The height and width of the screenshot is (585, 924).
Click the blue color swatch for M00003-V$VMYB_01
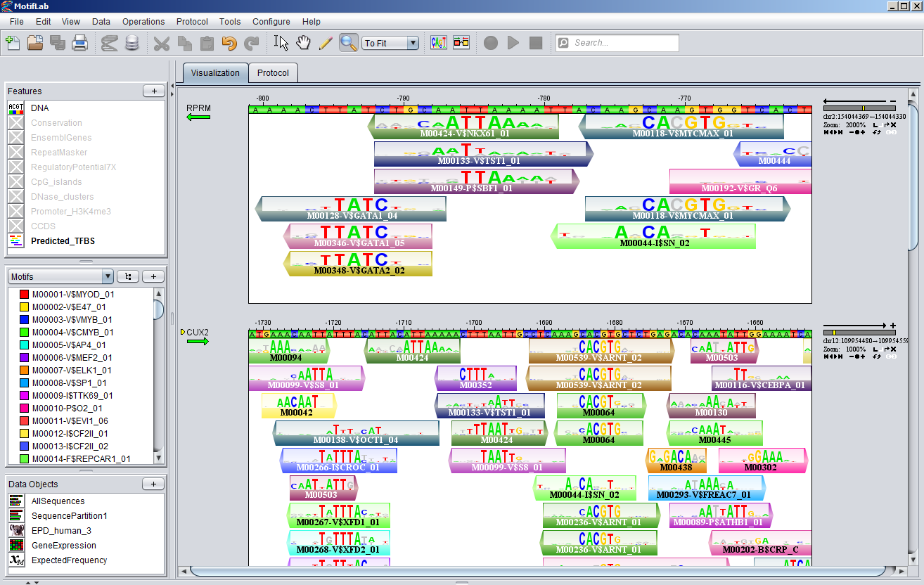pos(23,319)
